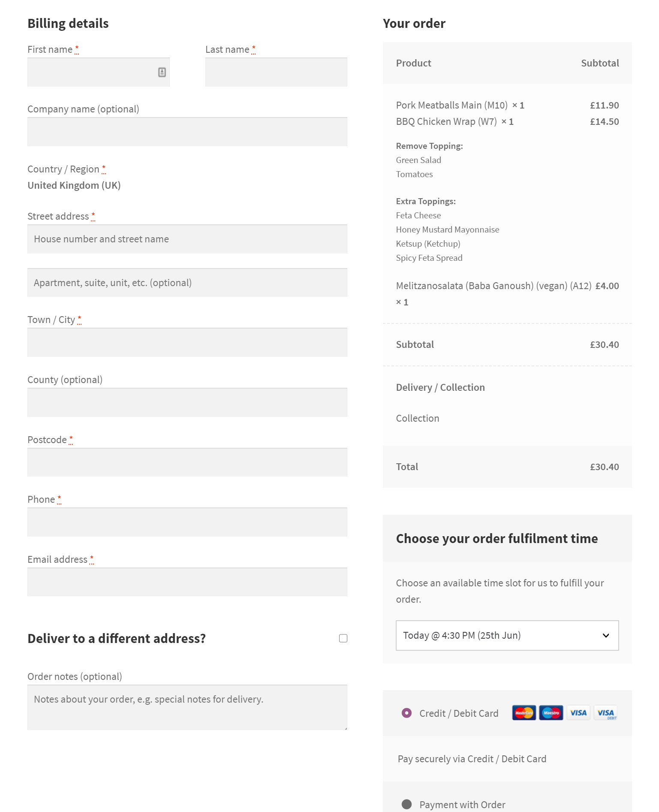Focus the Postcode input field

[x=187, y=462]
